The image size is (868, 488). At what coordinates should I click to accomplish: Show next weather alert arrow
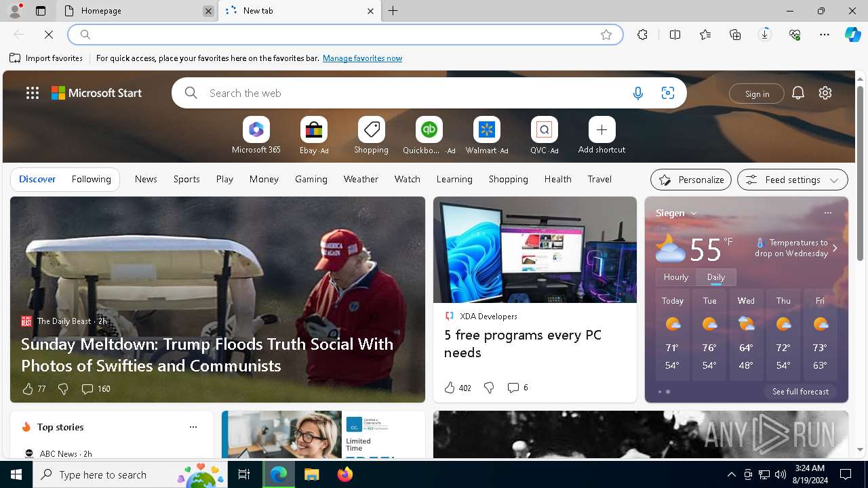[835, 248]
